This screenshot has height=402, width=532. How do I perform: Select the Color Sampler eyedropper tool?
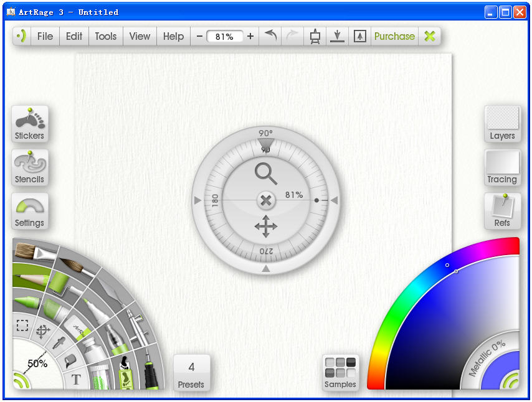(59, 343)
